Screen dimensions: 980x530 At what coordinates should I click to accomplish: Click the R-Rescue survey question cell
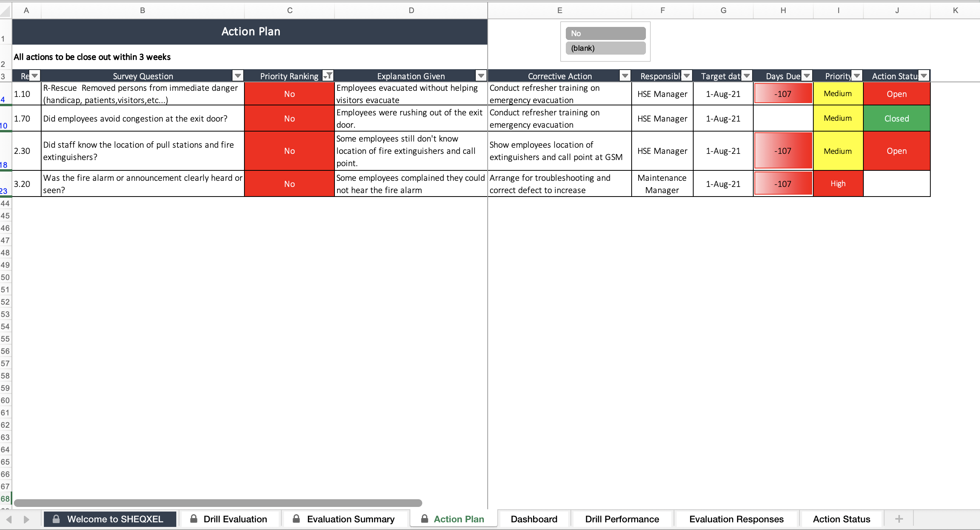(x=143, y=94)
